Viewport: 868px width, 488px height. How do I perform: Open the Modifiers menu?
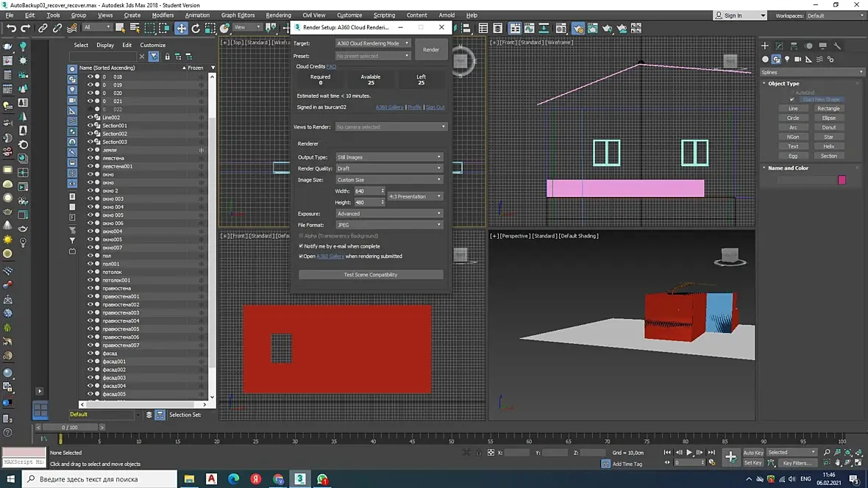(x=163, y=15)
